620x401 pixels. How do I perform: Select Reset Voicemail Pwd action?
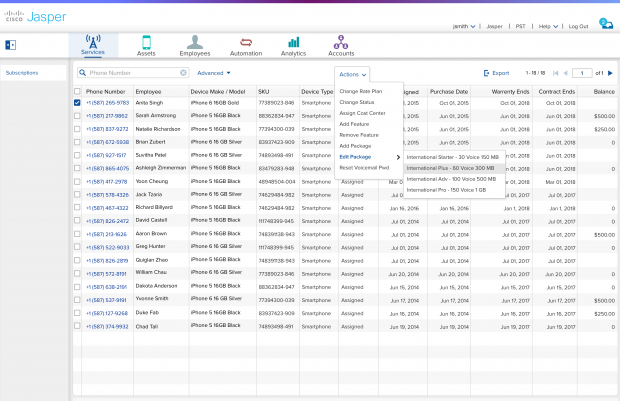(364, 168)
